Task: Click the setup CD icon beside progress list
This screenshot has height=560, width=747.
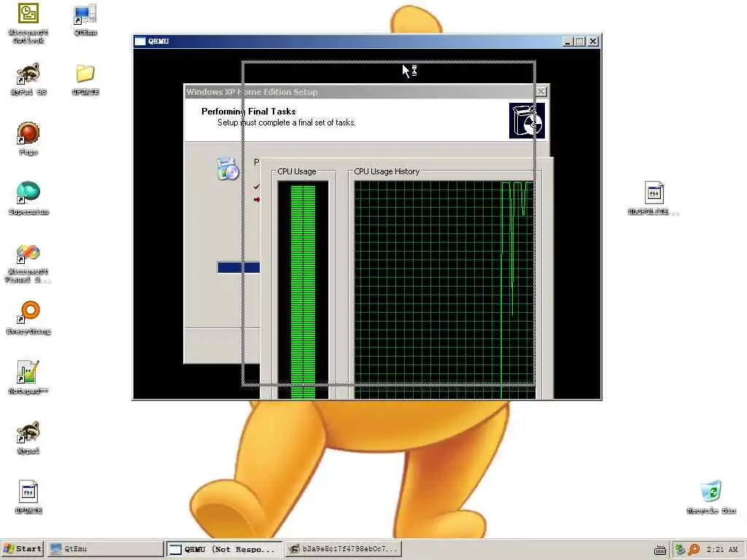Action: pyautogui.click(x=228, y=169)
